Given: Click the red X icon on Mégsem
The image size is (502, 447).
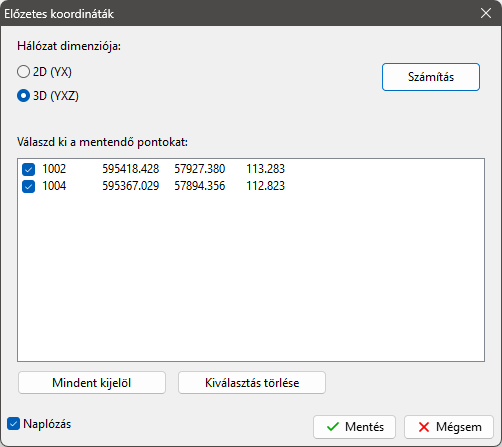Looking at the screenshot, I should coord(424,427).
